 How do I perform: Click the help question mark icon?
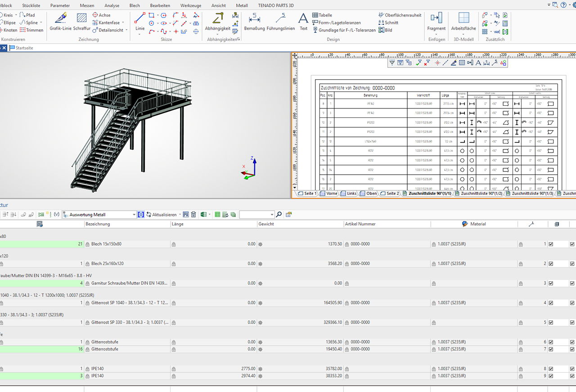(564, 5)
